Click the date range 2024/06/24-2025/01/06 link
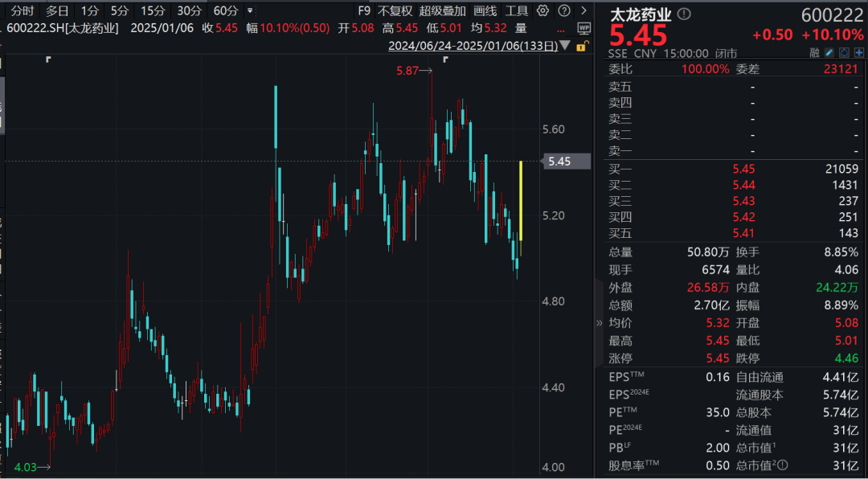The height and width of the screenshot is (479, 868). point(473,46)
